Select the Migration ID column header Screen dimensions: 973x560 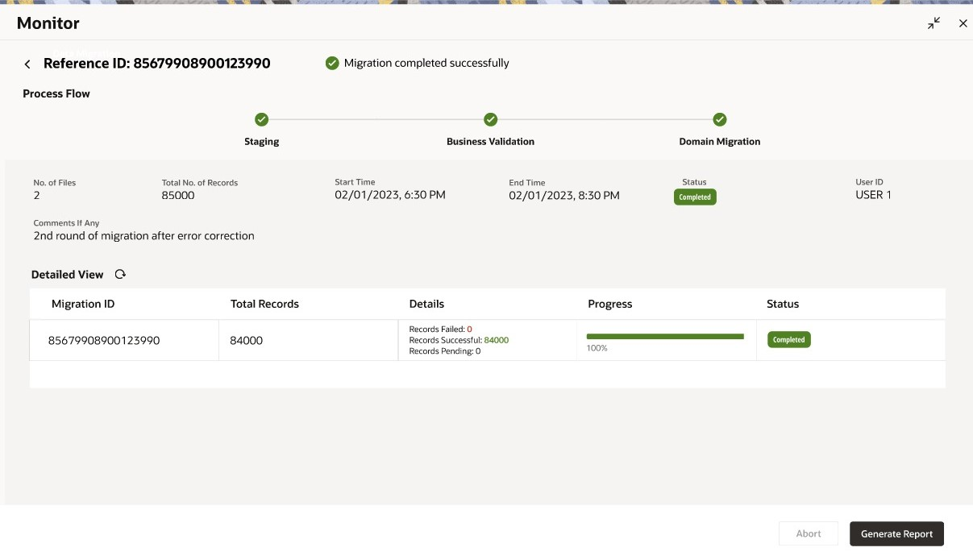coord(83,304)
